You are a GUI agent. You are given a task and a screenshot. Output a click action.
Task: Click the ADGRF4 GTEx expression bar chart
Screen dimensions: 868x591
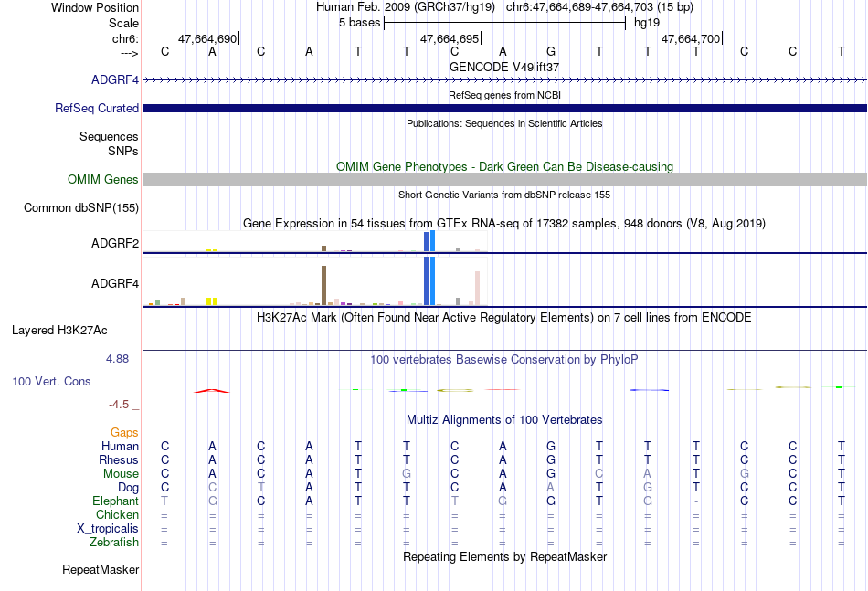[314, 281]
